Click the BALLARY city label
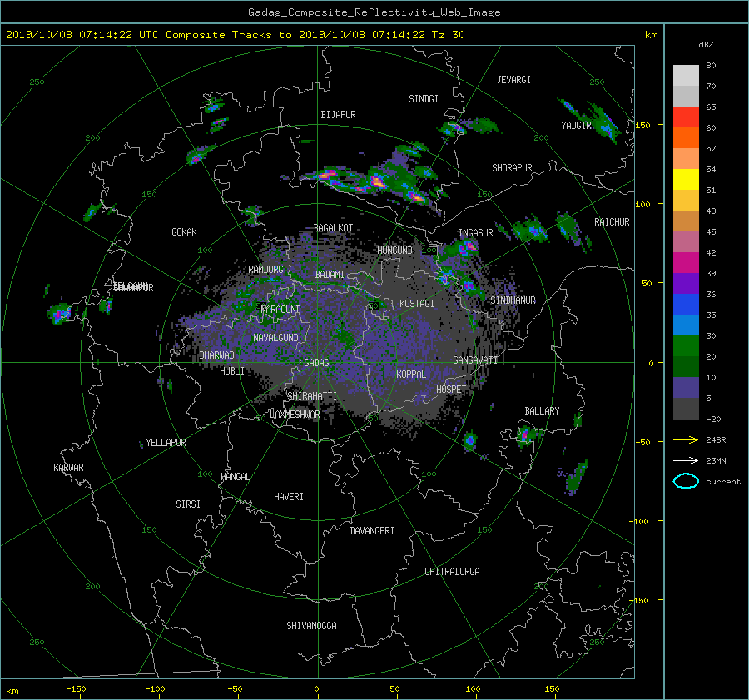The image size is (749, 700). (x=542, y=411)
